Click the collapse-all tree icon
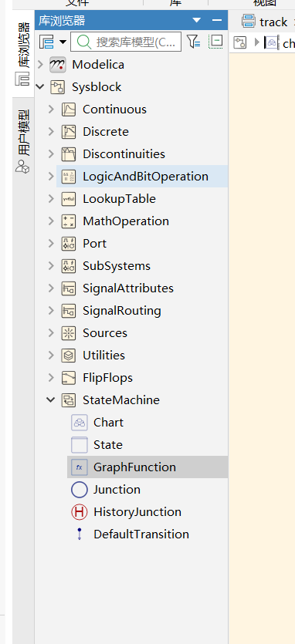 point(216,42)
